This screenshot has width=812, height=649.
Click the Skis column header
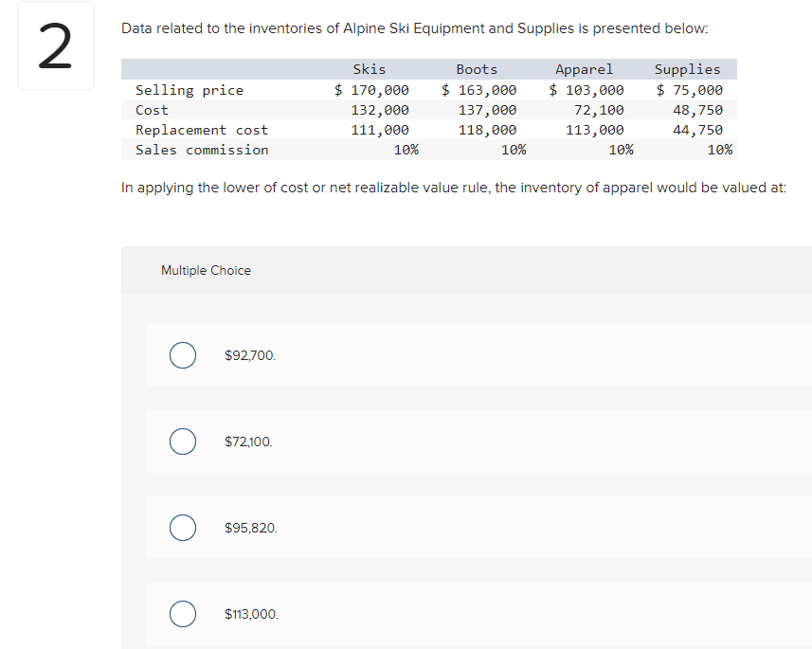tap(369, 69)
